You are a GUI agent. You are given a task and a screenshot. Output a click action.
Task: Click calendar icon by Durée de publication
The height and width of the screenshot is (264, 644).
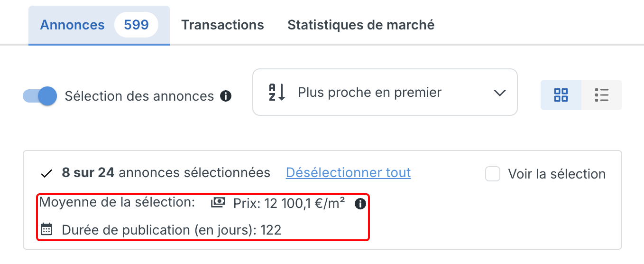46,229
